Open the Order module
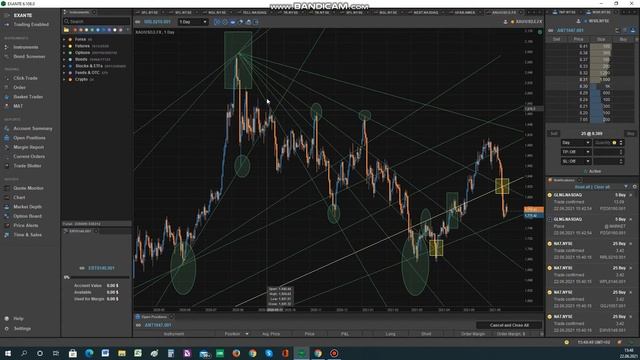640x360 pixels. pos(19,87)
